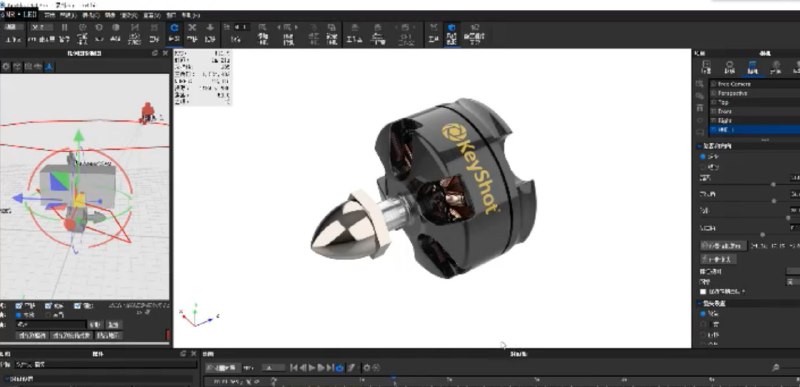Select third lens settings radio option
Screen dimensions: 800x387
click(x=703, y=334)
